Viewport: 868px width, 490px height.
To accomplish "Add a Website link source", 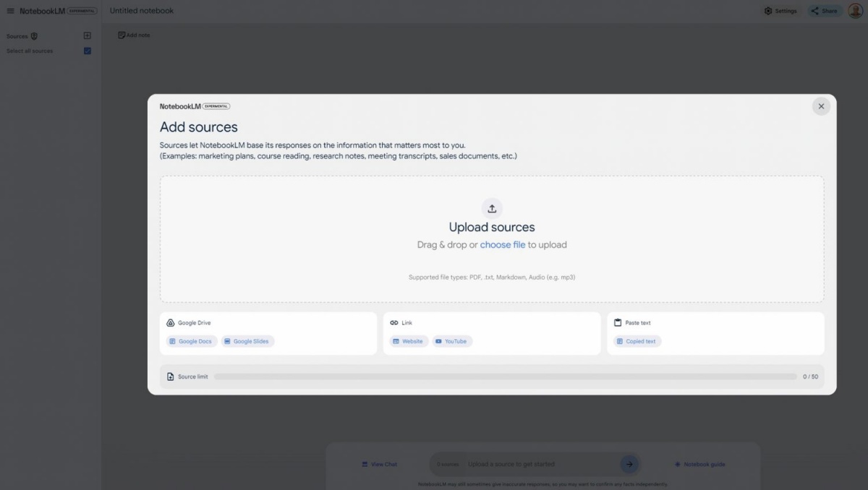I will 409,341.
